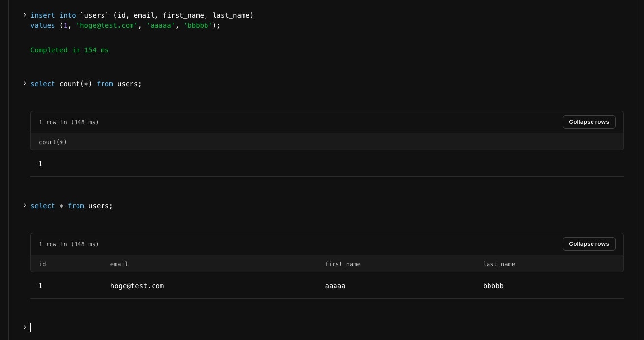The width and height of the screenshot is (644, 340).
Task: Click prompt chevron beside select * from users
Action: coord(25,206)
